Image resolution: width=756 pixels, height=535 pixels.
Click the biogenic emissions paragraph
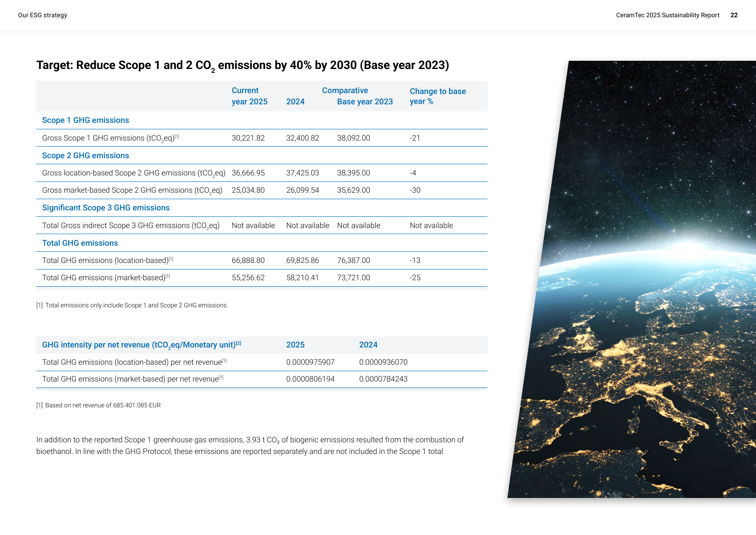tap(250, 445)
